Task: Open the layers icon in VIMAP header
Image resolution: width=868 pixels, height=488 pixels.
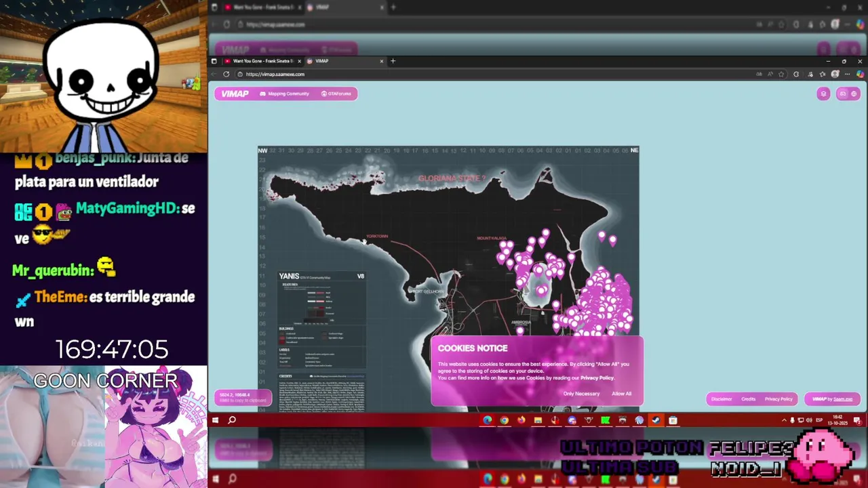Action: tap(823, 94)
